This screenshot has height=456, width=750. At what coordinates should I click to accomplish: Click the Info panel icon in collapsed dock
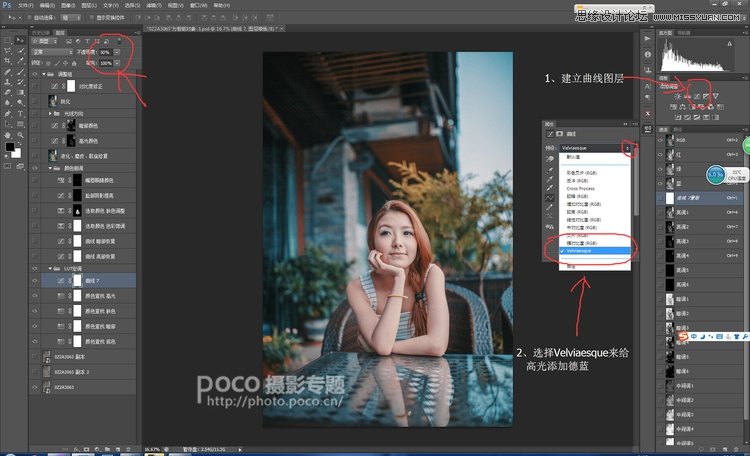click(648, 54)
